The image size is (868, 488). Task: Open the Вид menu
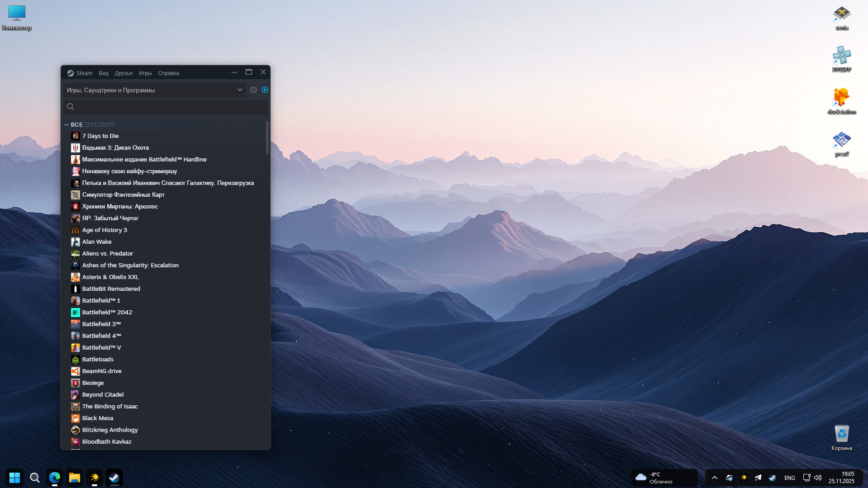pyautogui.click(x=104, y=73)
